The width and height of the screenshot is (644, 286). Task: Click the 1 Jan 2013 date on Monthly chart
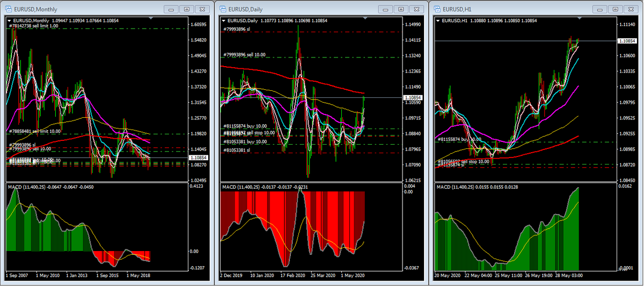(x=78, y=275)
